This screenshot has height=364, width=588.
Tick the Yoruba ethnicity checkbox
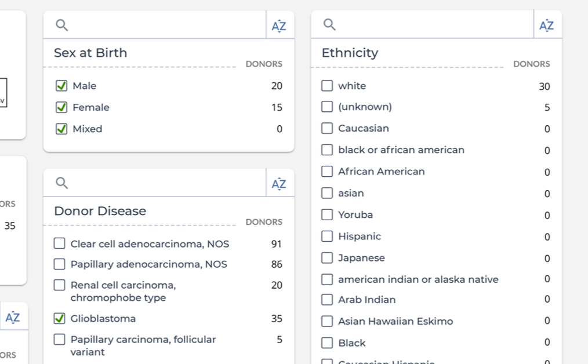(x=327, y=214)
